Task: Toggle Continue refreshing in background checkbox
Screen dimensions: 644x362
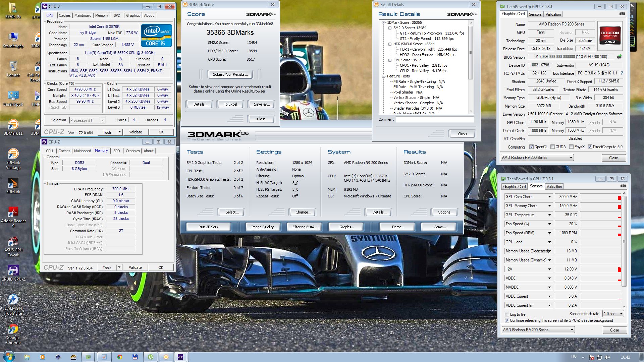Action: (x=507, y=320)
